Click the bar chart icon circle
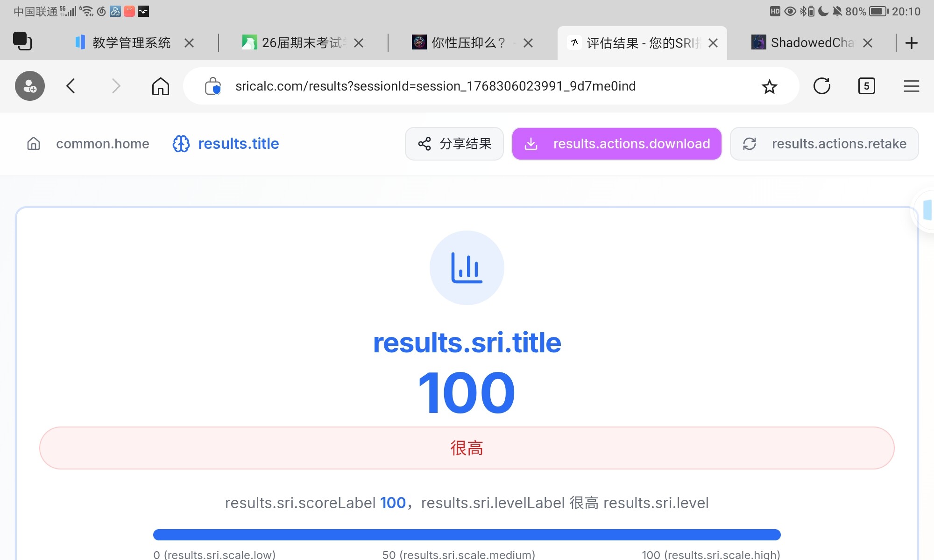 point(467,268)
